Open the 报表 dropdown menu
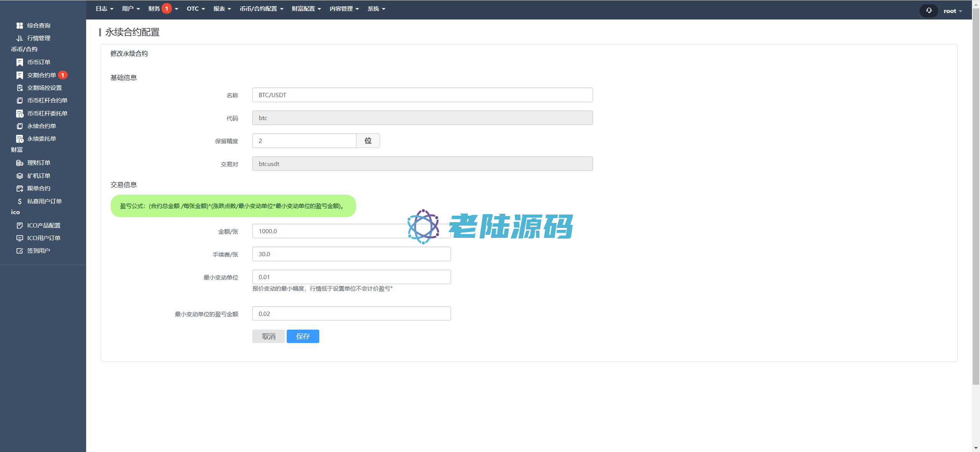 [222, 9]
